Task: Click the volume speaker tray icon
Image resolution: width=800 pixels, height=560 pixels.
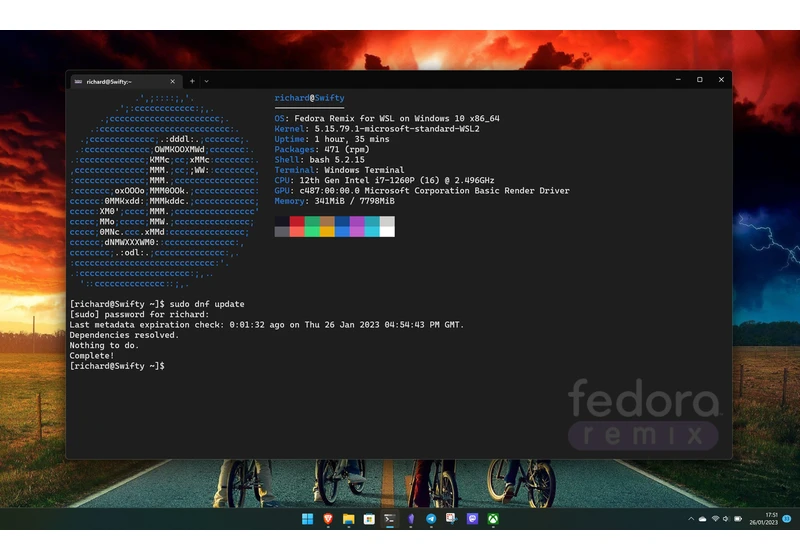Action: point(726,519)
